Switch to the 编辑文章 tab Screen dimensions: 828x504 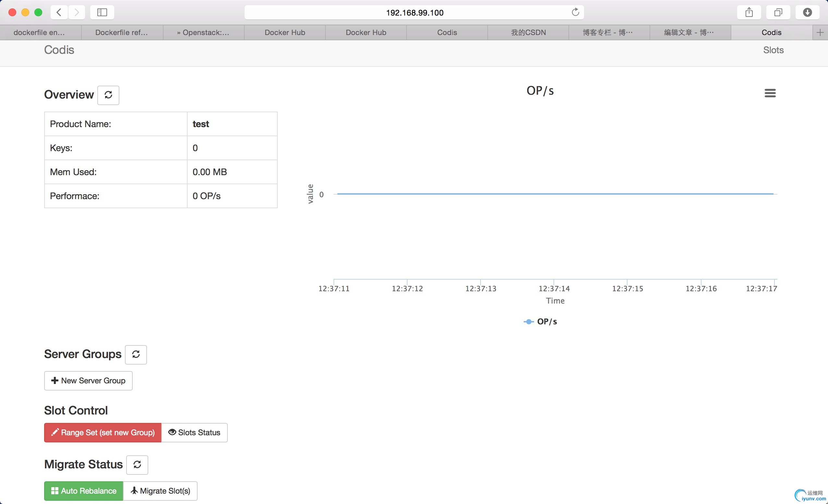click(690, 32)
